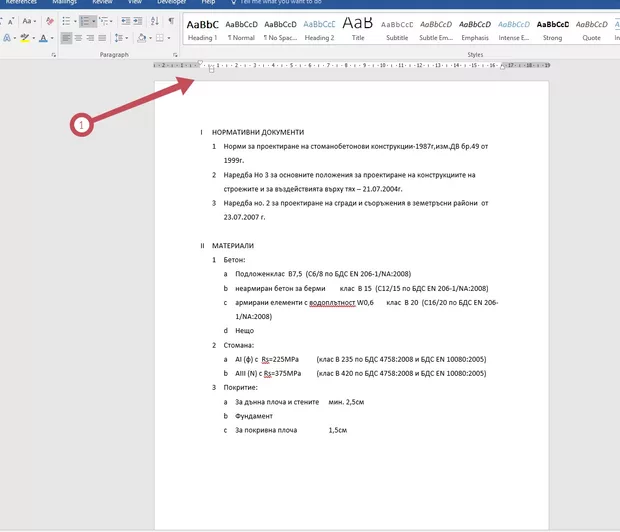This screenshot has height=532, width=620.
Task: Apply the Heading 1 style
Action: point(203,28)
